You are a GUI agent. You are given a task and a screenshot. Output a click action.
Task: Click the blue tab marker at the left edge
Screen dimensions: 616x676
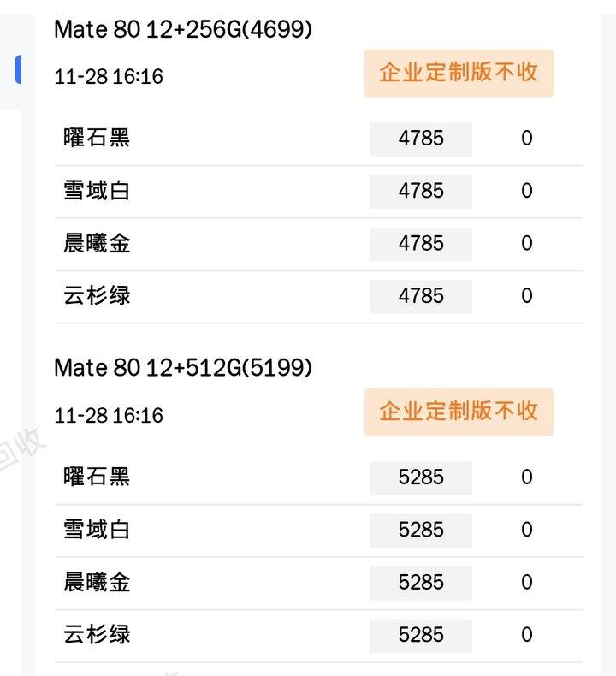point(17,70)
